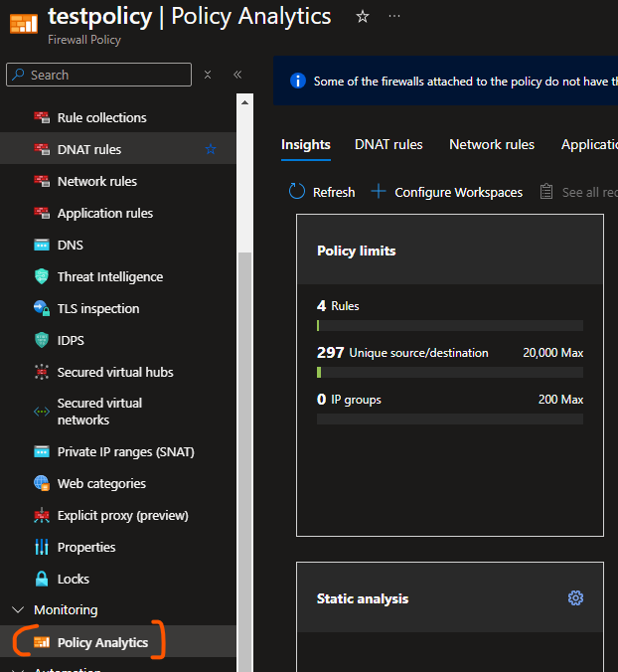Screen dimensions: 618x672
Task: Click the TLS inspection icon
Action: [x=42, y=308]
